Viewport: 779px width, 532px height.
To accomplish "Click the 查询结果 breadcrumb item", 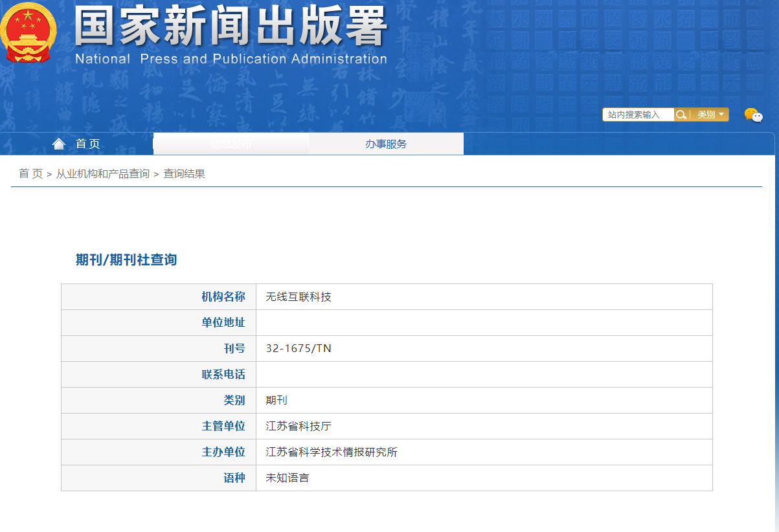I will pos(184,173).
